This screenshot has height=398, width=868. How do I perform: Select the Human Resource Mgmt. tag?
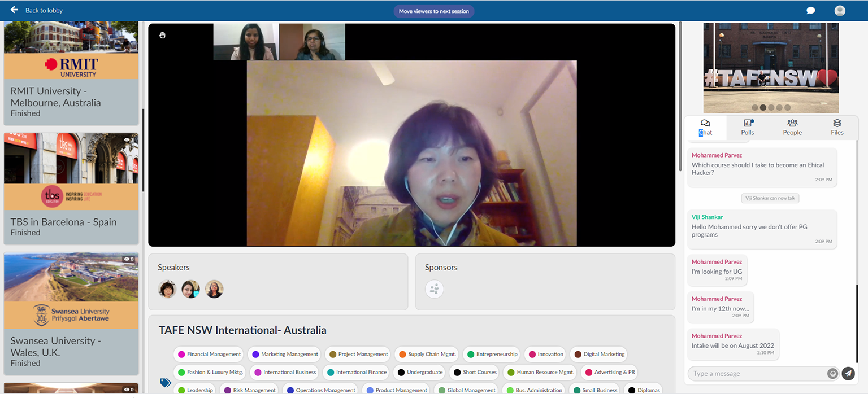click(541, 373)
